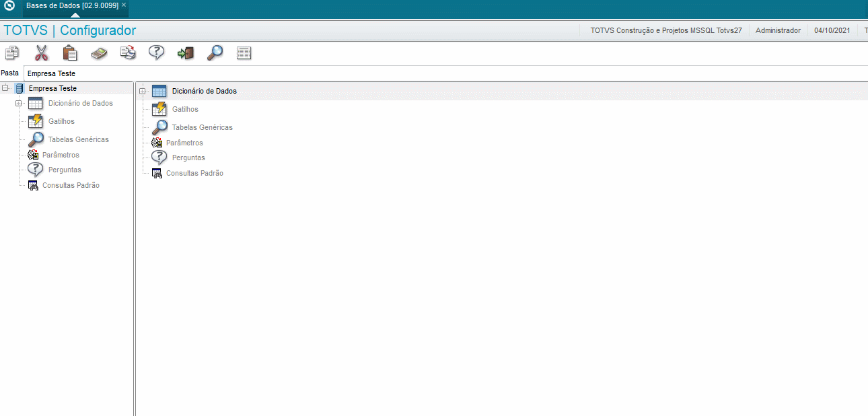
Task: Close the Bases de Dados tab
Action: (x=124, y=5)
